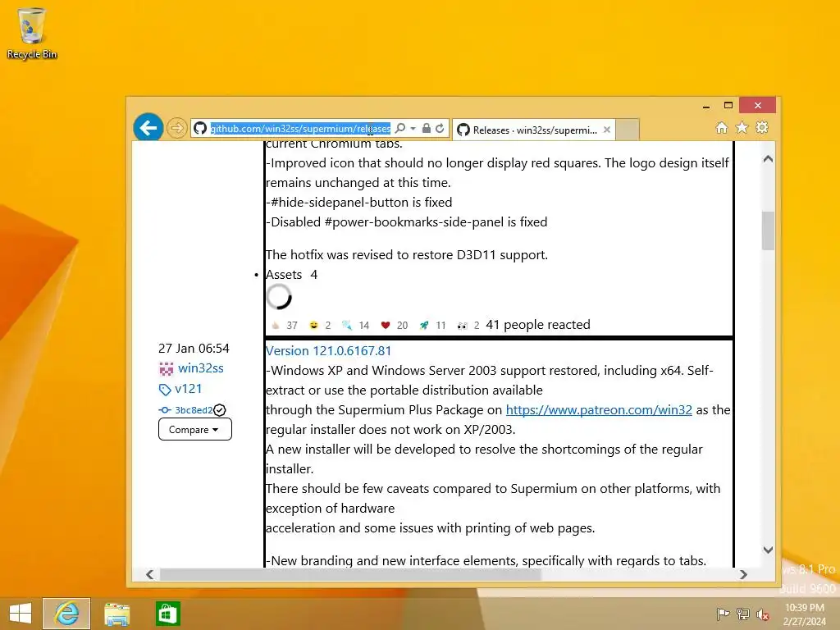
Task: Minimize the Internet Explorer window
Action: click(706, 106)
